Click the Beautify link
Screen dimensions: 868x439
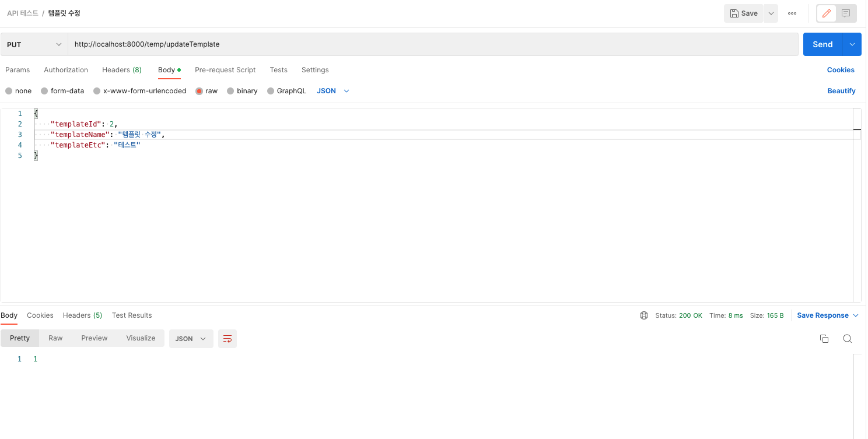(x=841, y=91)
